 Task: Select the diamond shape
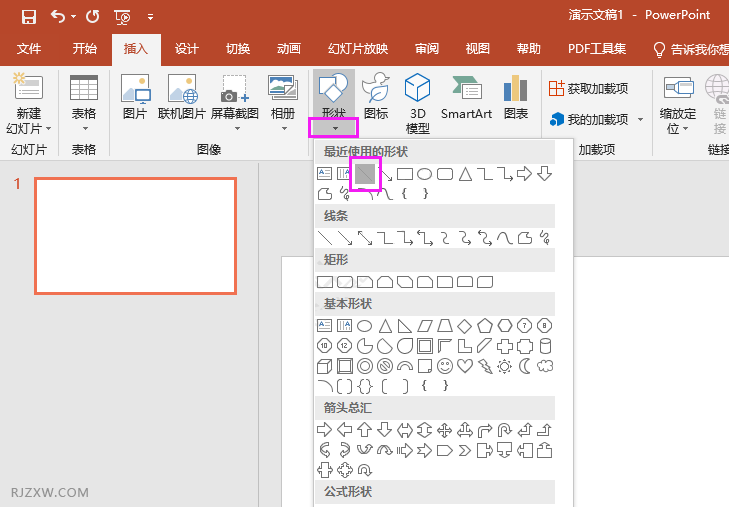pyautogui.click(x=464, y=326)
